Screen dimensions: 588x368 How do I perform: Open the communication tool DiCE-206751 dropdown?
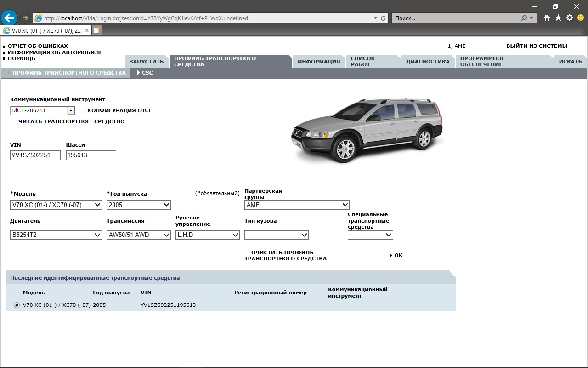tap(42, 110)
